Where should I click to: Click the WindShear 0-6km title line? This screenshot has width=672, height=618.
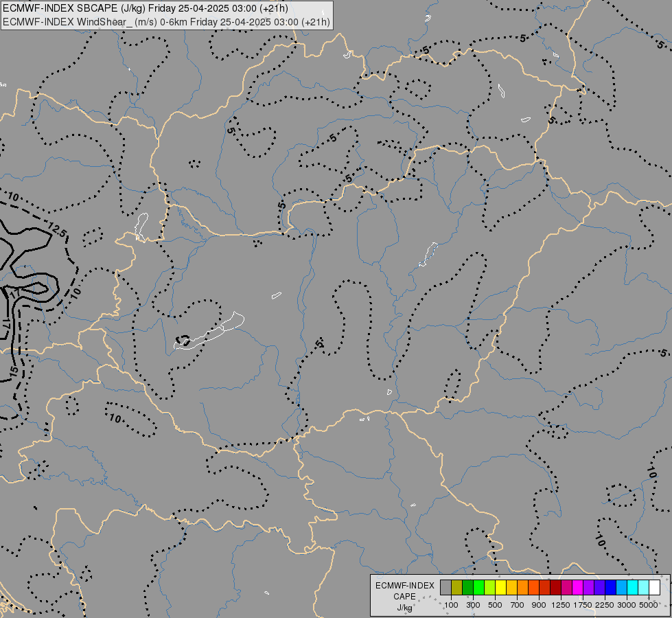click(166, 22)
